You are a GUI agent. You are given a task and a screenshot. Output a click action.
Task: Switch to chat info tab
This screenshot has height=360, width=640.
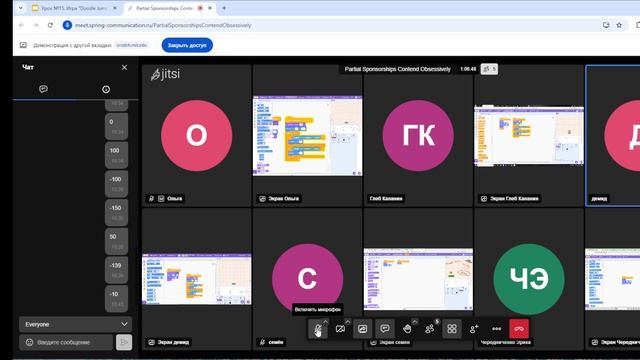point(106,89)
